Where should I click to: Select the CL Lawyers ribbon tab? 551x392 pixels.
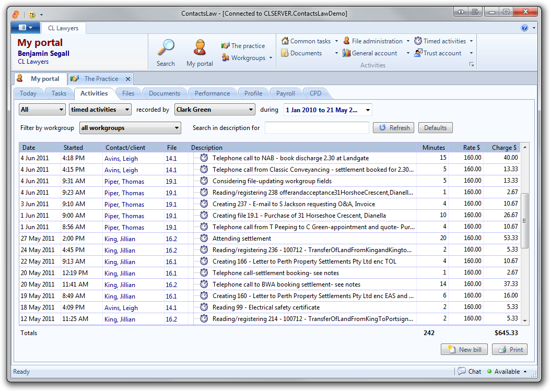click(63, 28)
